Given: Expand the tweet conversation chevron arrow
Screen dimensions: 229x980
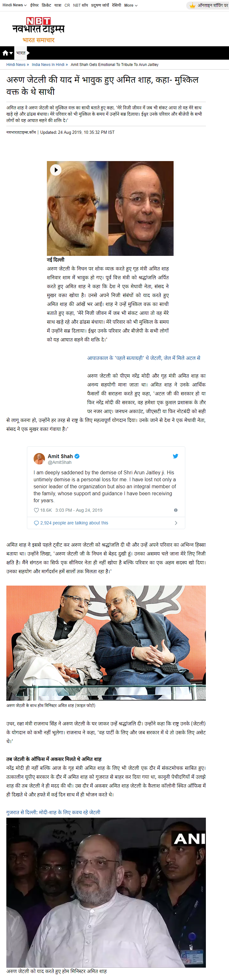Looking at the screenshot, I should (x=176, y=523).
